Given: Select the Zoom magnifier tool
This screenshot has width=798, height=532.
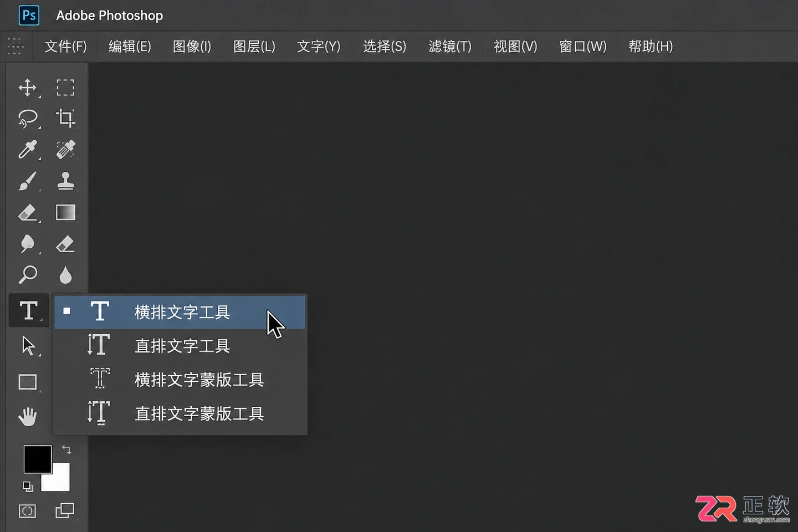Looking at the screenshot, I should [x=28, y=274].
